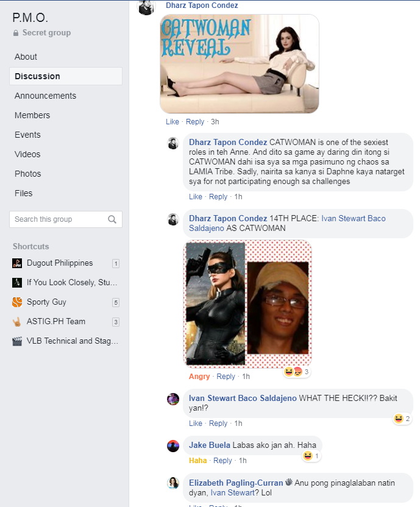This screenshot has width=420, height=507.
Task: Open Elizabeth Pagling-Curran's profile link
Action: click(236, 483)
